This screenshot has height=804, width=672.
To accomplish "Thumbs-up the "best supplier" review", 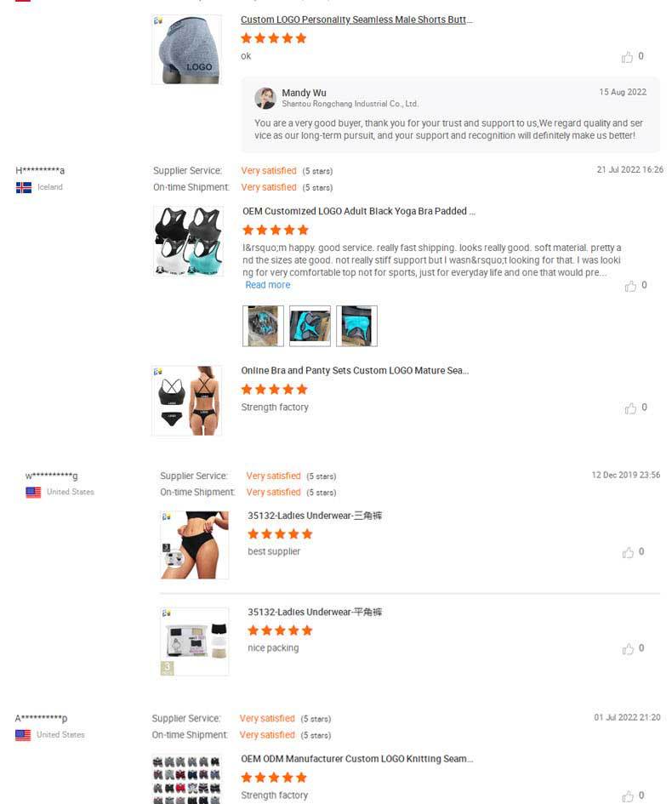I will pos(628,552).
